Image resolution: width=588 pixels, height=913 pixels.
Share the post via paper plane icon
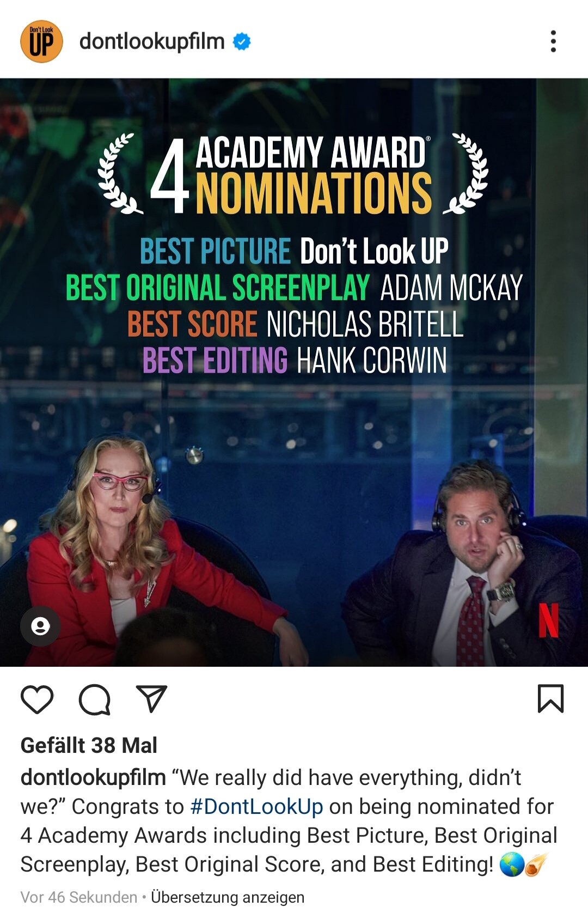point(151,698)
